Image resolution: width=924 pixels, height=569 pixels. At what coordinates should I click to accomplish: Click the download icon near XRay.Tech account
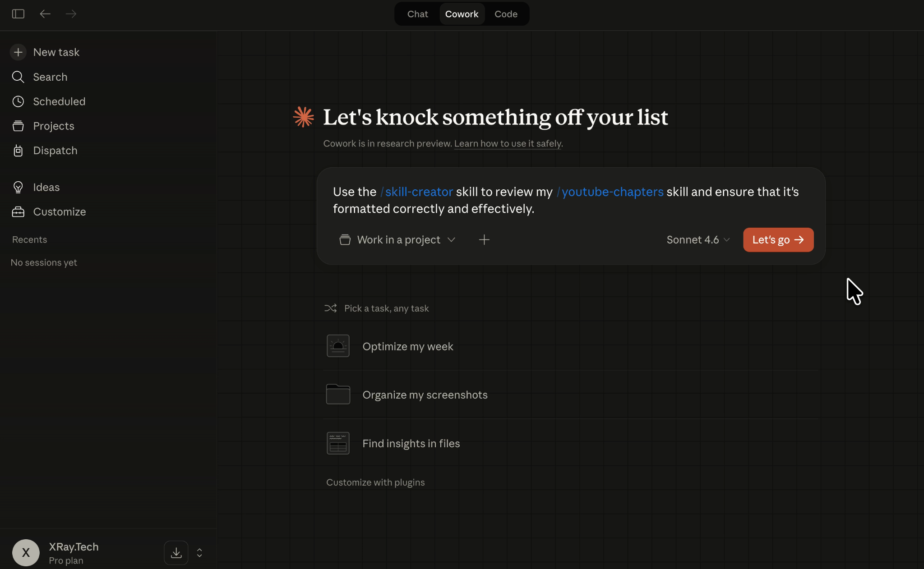pyautogui.click(x=176, y=552)
